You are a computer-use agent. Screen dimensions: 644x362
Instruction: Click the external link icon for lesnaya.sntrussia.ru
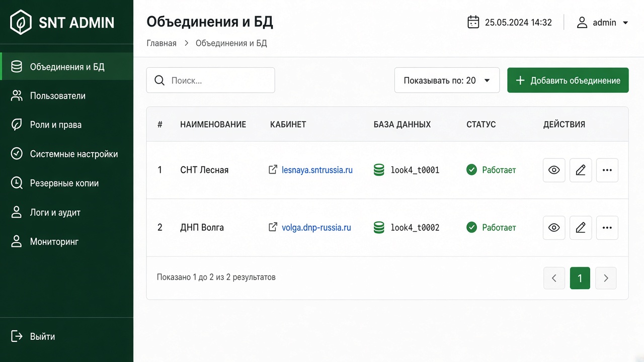pos(273,170)
